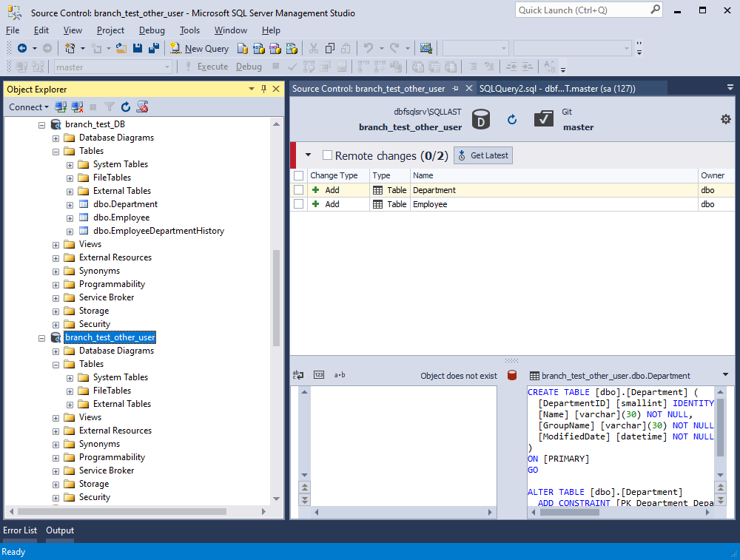Expand dbo.Department table node

(x=70, y=205)
